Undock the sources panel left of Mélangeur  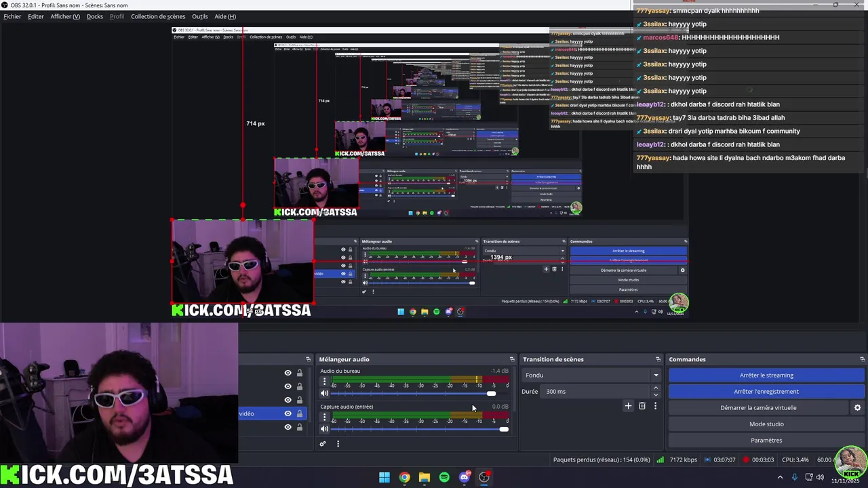tap(308, 359)
